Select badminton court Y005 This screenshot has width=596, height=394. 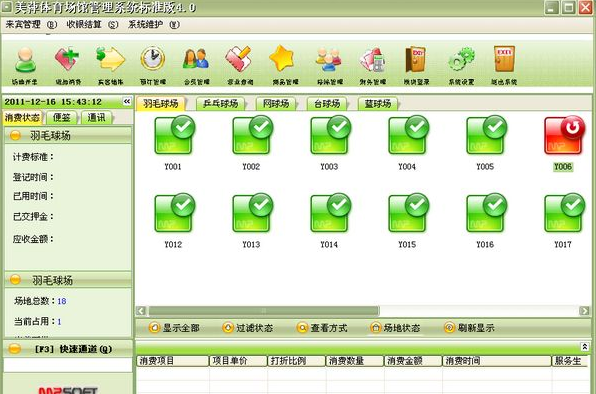pyautogui.click(x=487, y=135)
